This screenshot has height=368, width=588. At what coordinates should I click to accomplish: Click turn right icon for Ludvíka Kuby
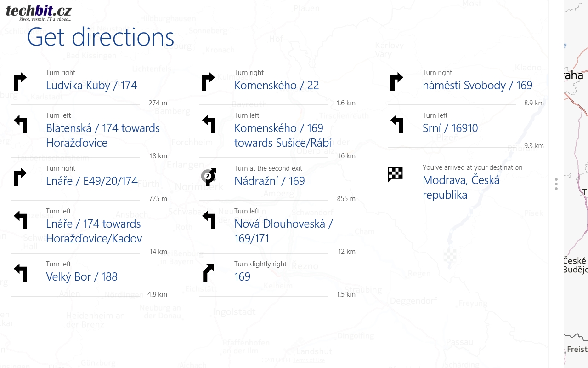(20, 81)
